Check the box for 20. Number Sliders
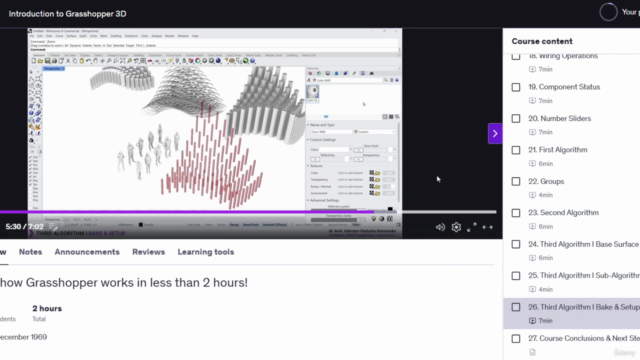This screenshot has width=640, height=360. pyautogui.click(x=516, y=119)
